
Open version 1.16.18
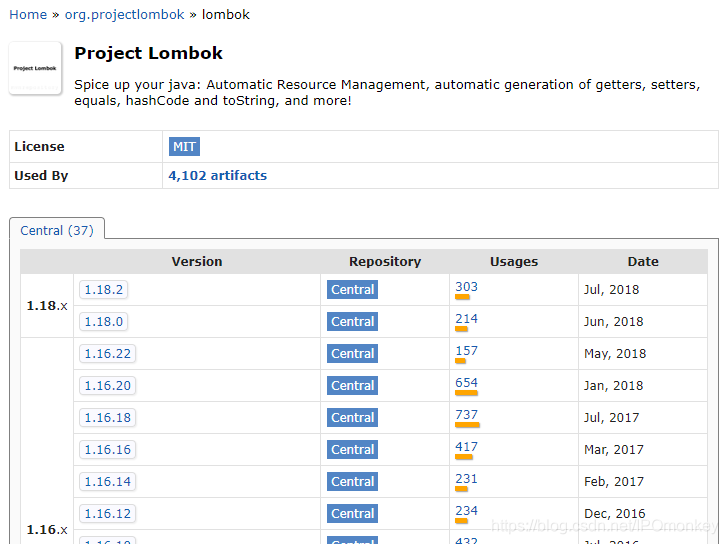108,418
